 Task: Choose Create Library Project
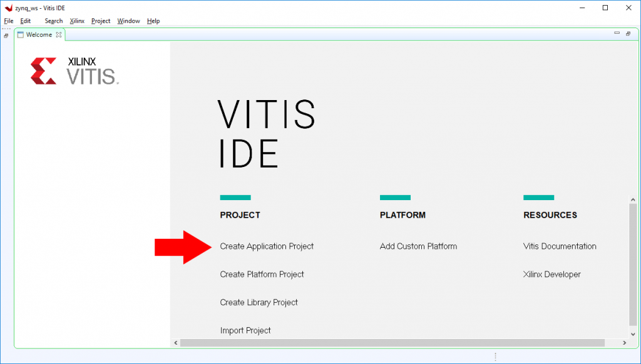tap(259, 303)
